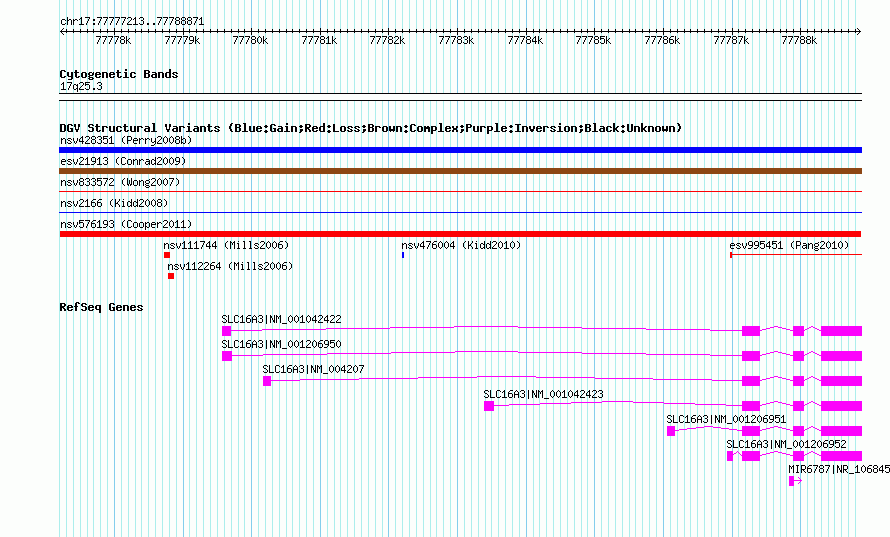Open the nsv833572 (Wong2007) variant label
This screenshot has height=537, width=890.
tap(120, 182)
